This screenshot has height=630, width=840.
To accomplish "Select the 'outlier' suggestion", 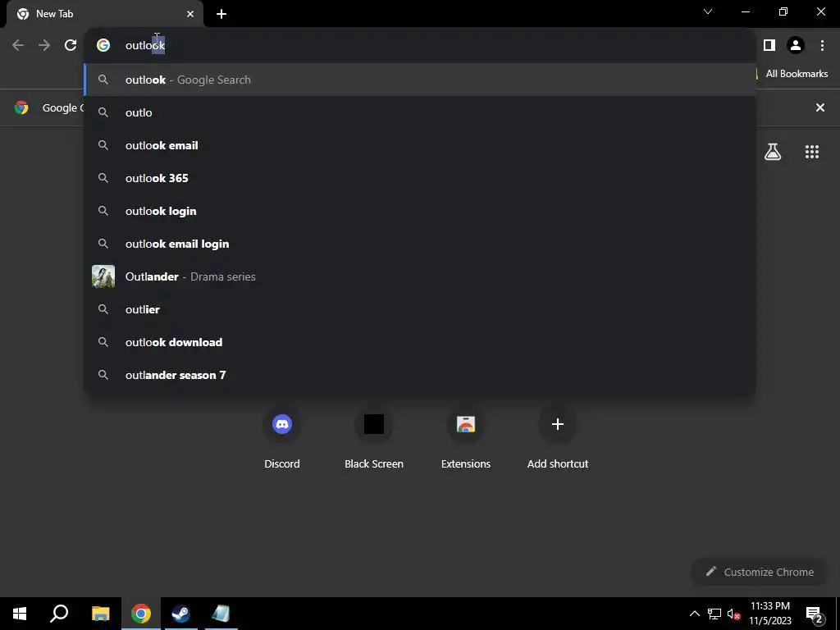I will coord(420,309).
